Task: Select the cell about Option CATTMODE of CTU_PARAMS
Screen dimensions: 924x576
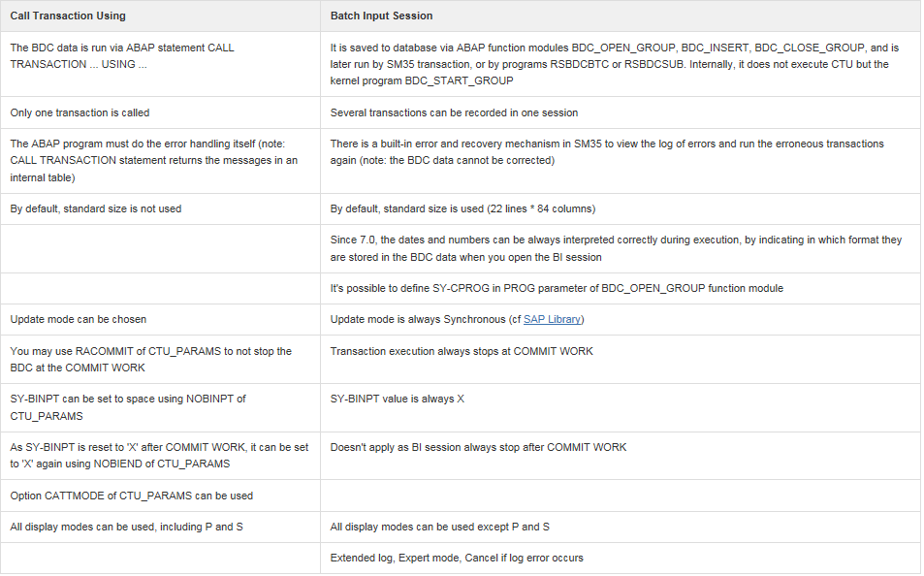Action: point(132,496)
